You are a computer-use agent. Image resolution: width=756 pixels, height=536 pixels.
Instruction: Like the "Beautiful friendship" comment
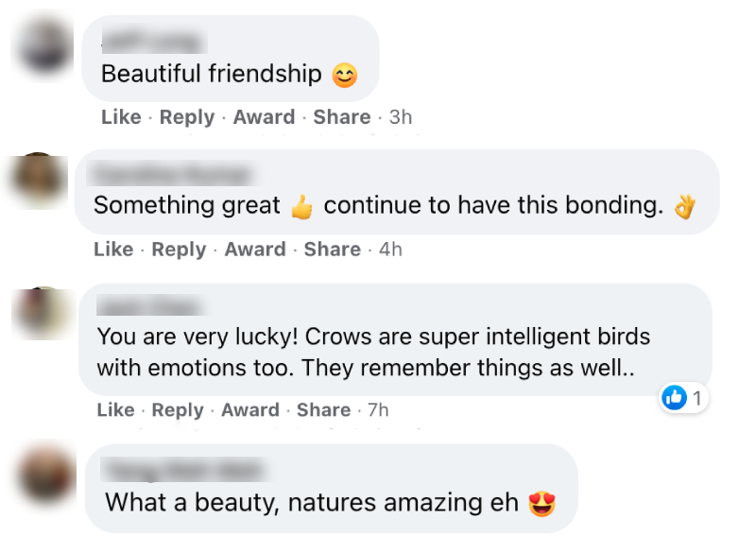[x=121, y=117]
